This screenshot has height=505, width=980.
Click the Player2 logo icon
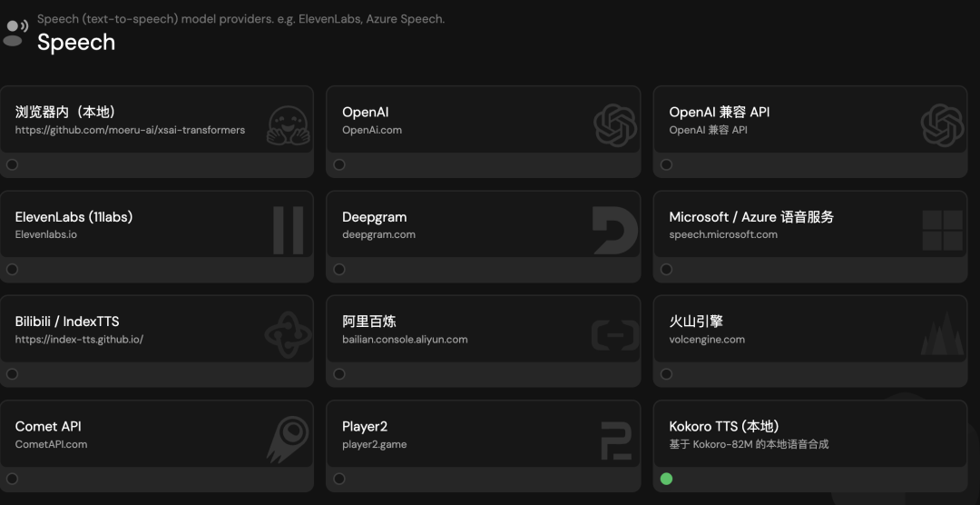point(615,440)
